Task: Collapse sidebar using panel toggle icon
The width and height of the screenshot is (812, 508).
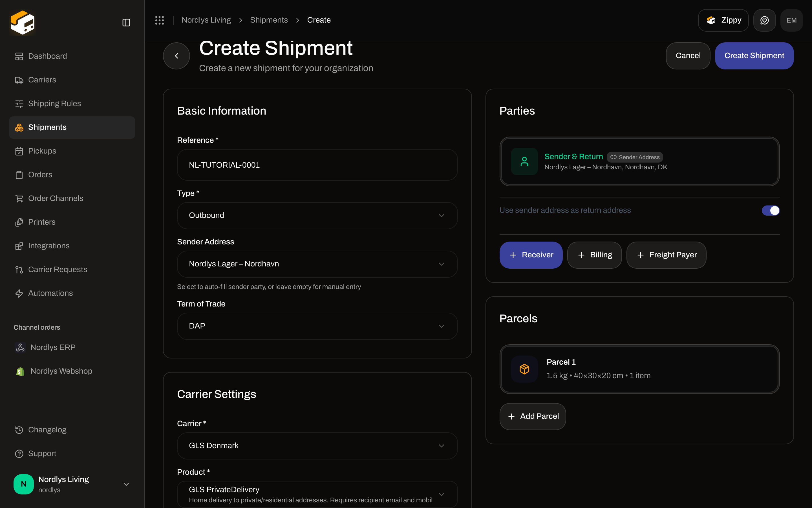Action: click(126, 23)
